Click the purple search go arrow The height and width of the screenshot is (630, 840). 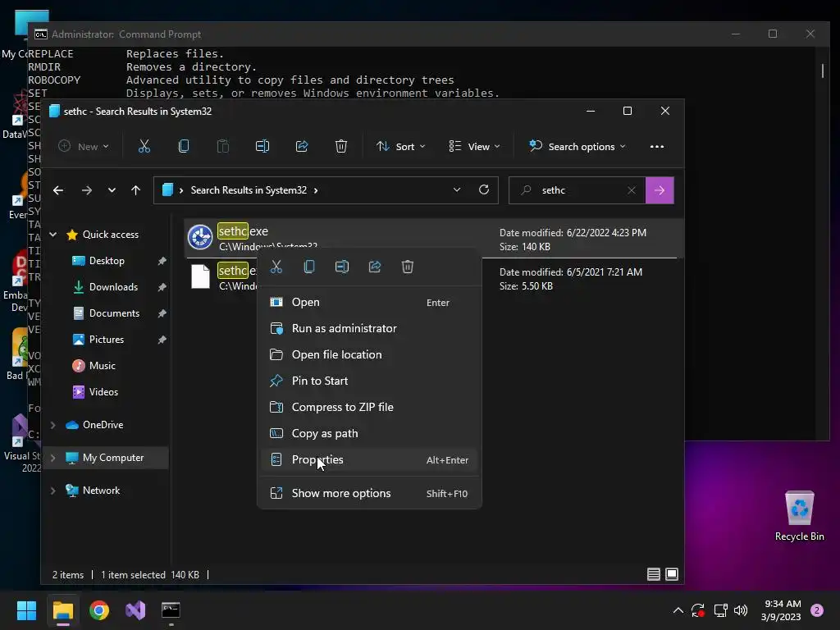(x=660, y=190)
